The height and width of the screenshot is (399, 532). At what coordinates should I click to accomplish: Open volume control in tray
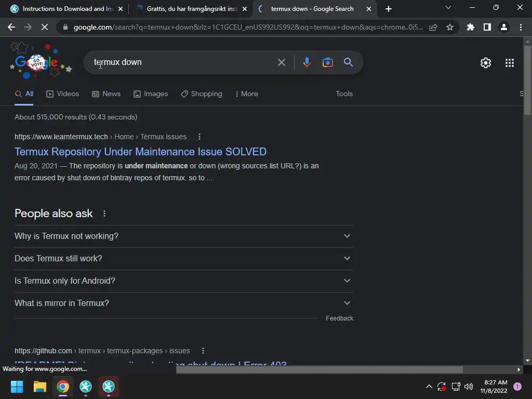(469, 387)
